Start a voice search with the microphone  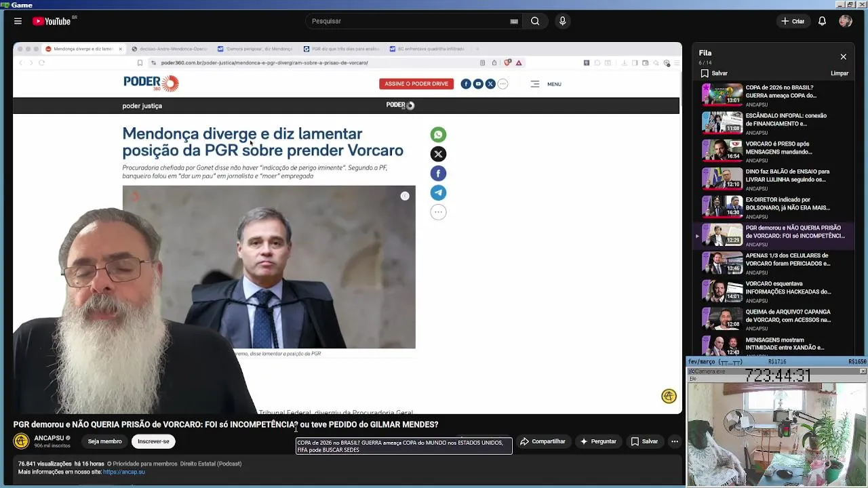[562, 21]
